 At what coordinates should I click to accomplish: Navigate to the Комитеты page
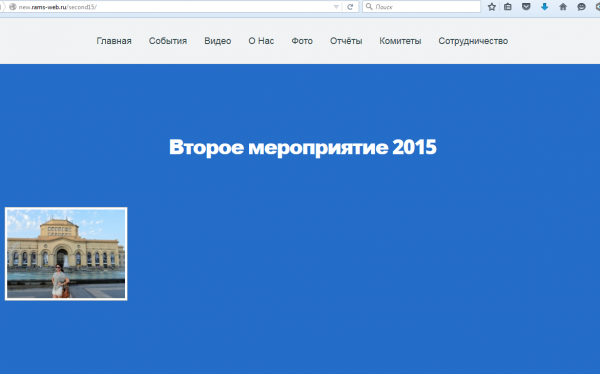tap(400, 41)
